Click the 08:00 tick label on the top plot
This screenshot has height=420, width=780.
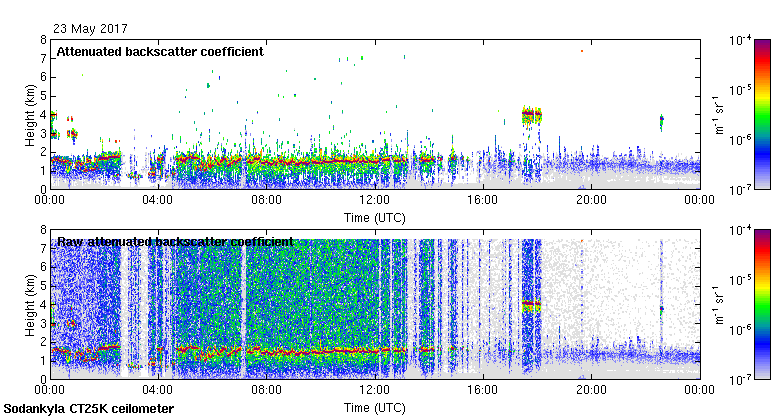click(x=266, y=200)
